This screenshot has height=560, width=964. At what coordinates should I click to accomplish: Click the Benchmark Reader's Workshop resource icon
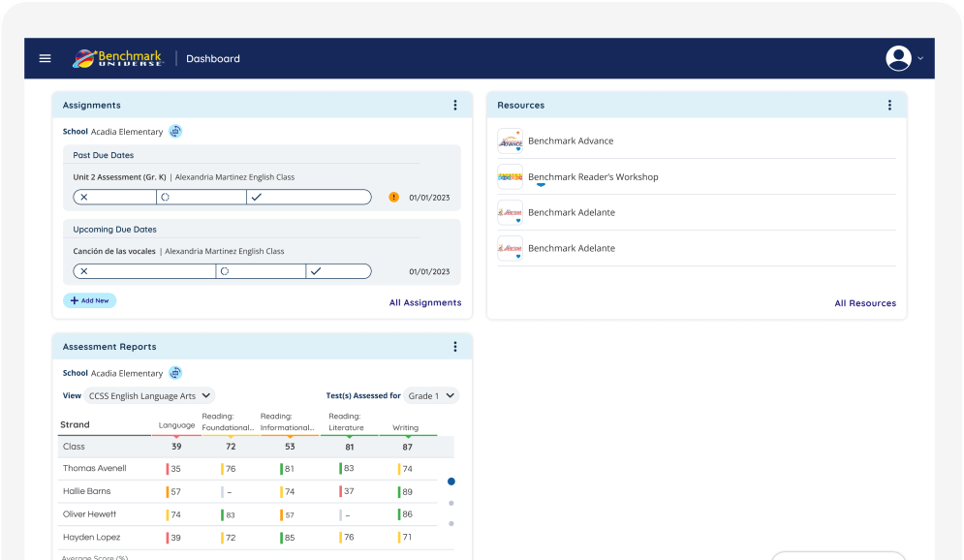tap(510, 176)
